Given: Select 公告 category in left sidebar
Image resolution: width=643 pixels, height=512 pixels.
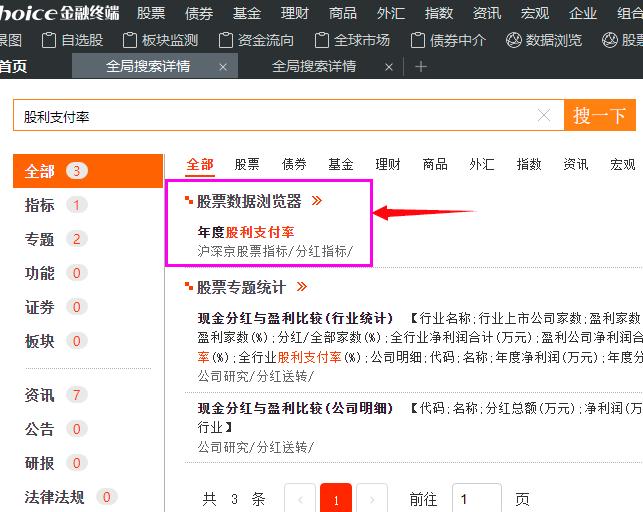Looking at the screenshot, I should 56,429.
